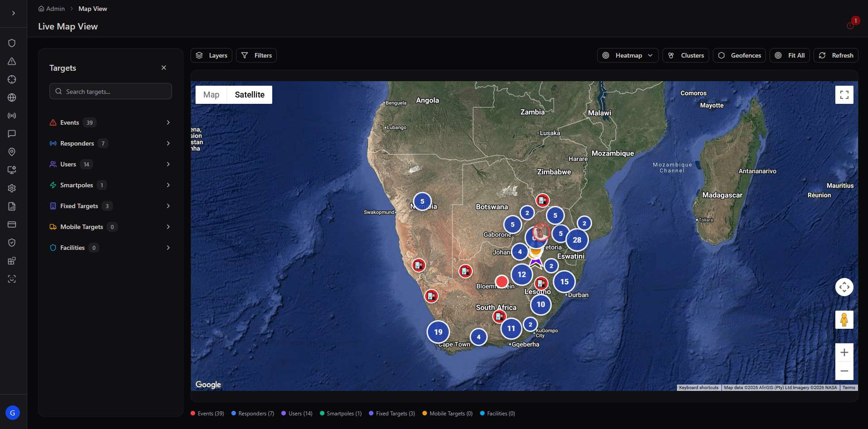Zoom in on the map
Viewport: 868px width, 429px height.
click(844, 352)
